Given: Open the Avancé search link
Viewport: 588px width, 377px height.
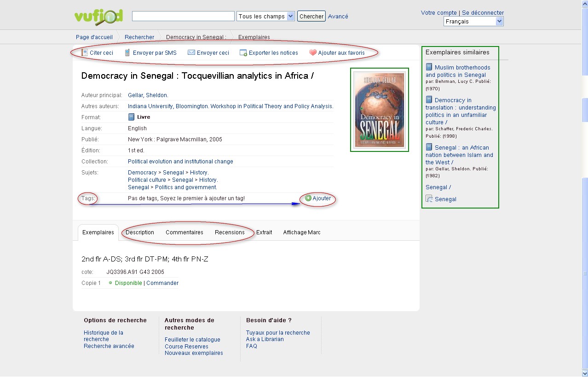Looking at the screenshot, I should click(x=338, y=16).
